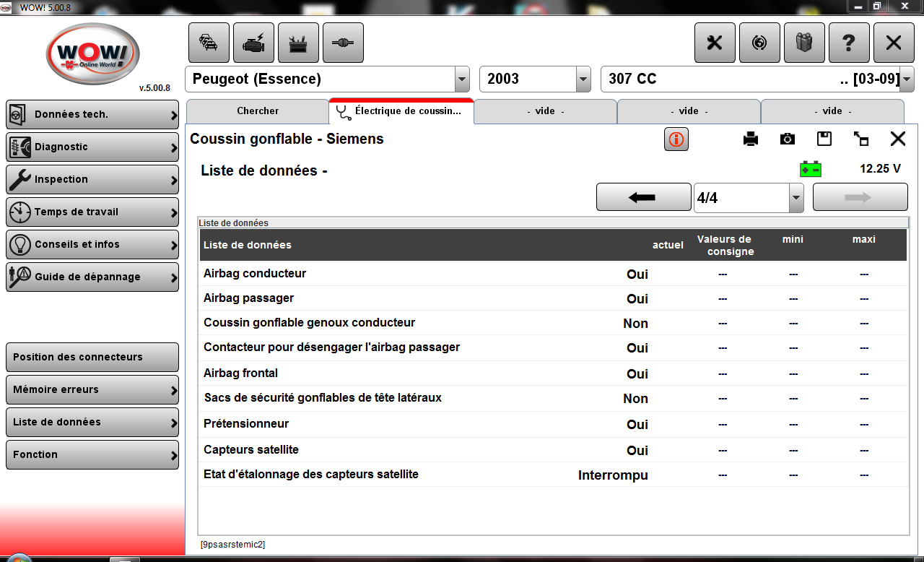Open the vehicle selection cars icon
Image resolution: width=924 pixels, height=562 pixels.
pos(209,43)
